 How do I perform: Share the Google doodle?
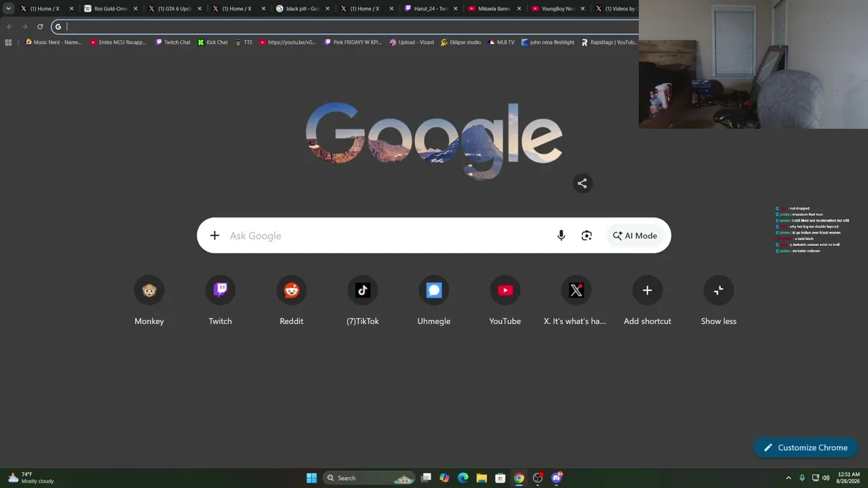click(x=582, y=183)
